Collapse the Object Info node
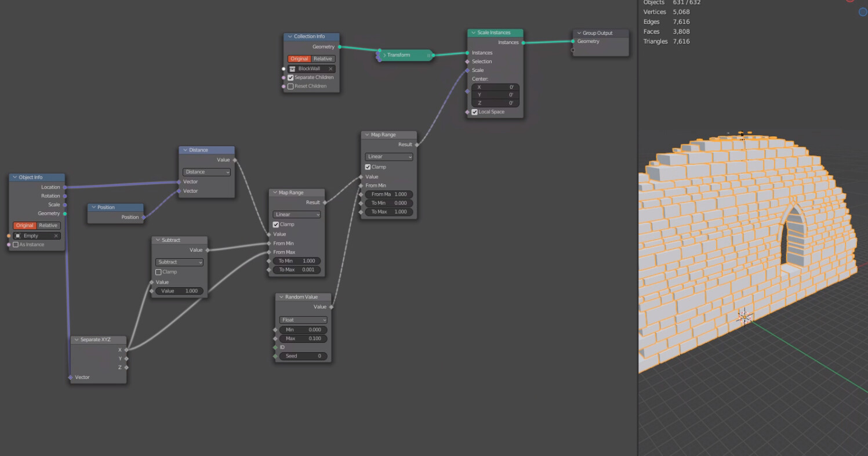Screen dimensions: 868x456 click(x=14, y=178)
